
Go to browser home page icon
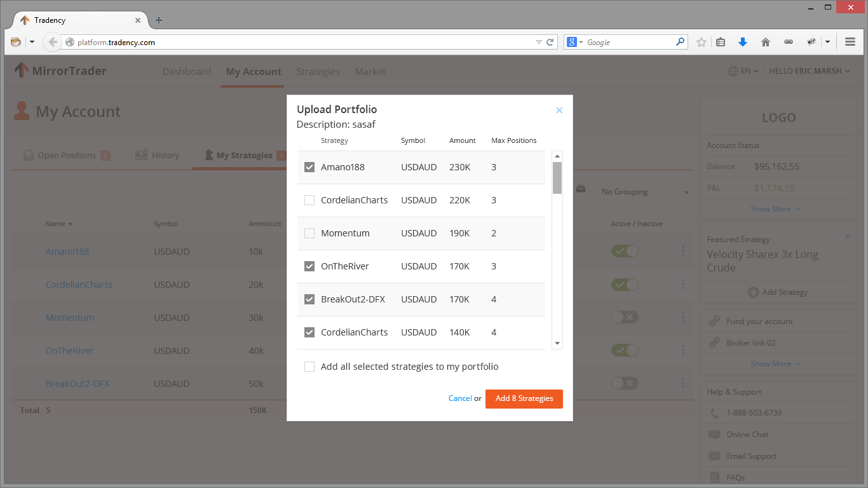point(766,43)
